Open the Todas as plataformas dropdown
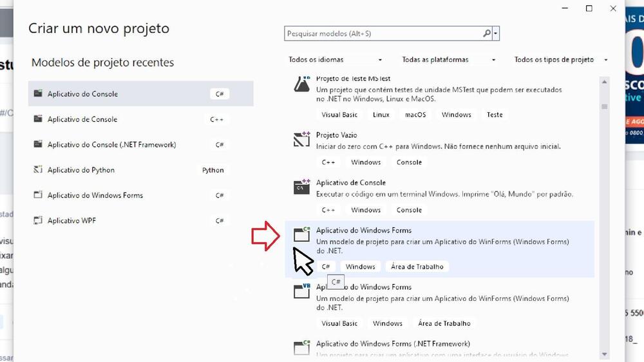The width and height of the screenshot is (644, 362). (448, 59)
